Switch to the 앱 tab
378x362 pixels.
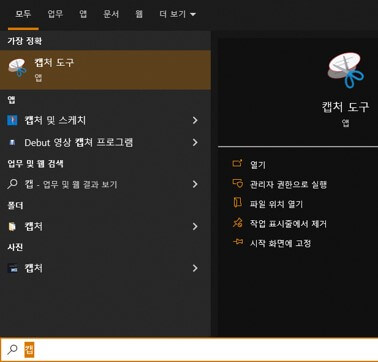pyautogui.click(x=83, y=14)
